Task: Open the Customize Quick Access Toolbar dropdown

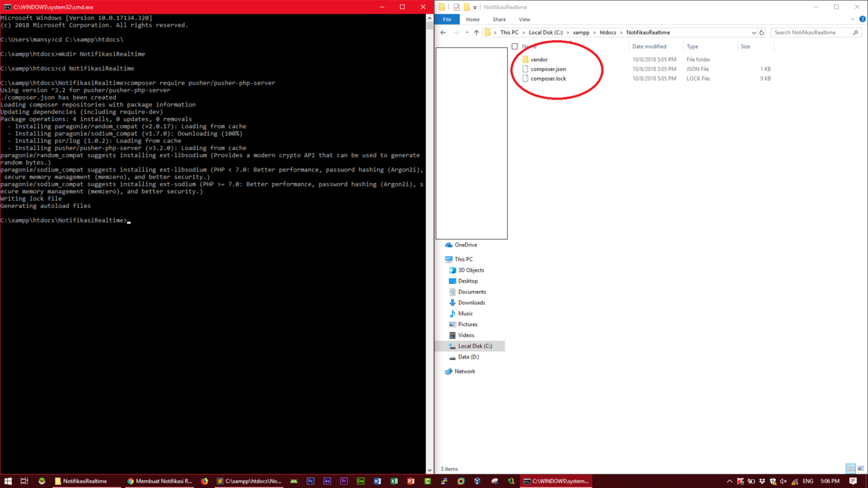Action: click(x=475, y=7)
